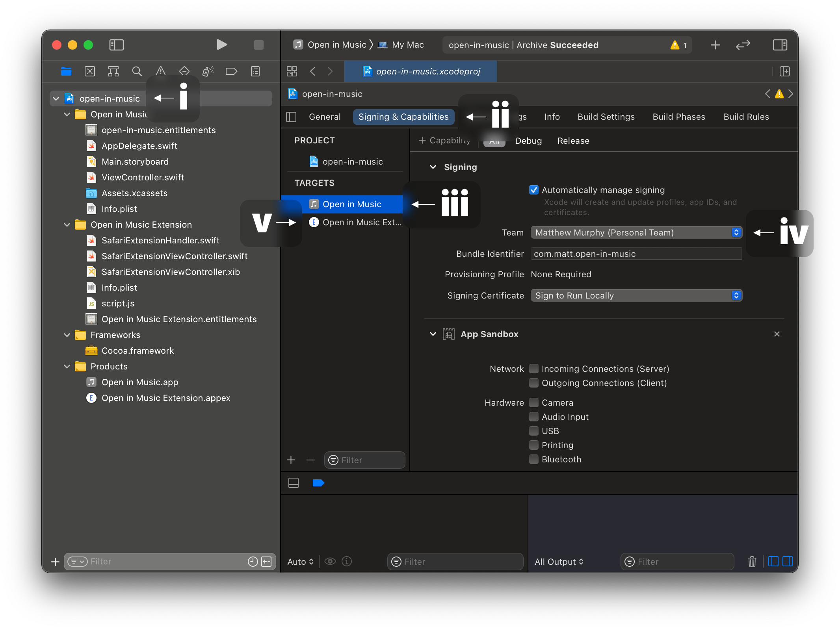Switch to the Report navigator
Viewport: 840px width, 627px height.
tap(255, 71)
